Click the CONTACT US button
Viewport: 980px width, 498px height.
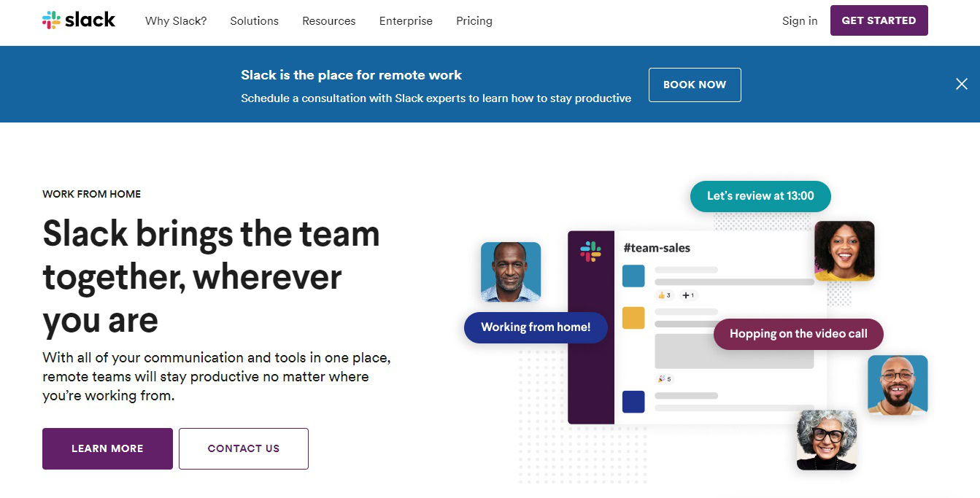click(244, 448)
